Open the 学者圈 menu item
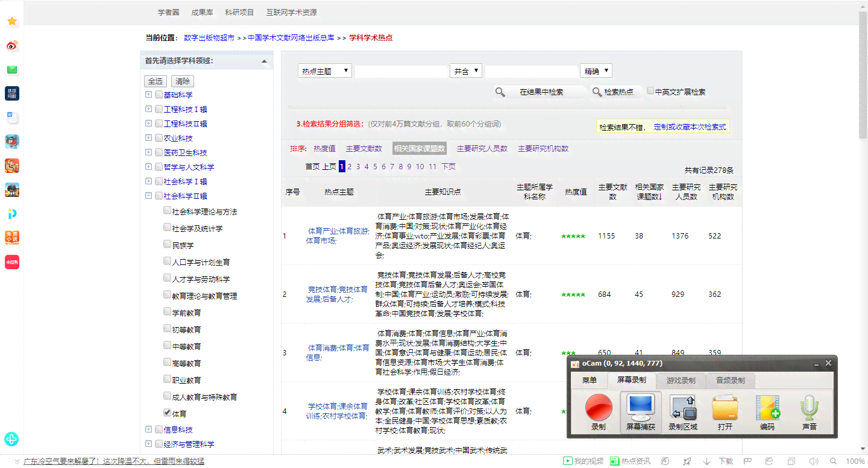Viewport: 868px width, 468px height. coord(169,12)
